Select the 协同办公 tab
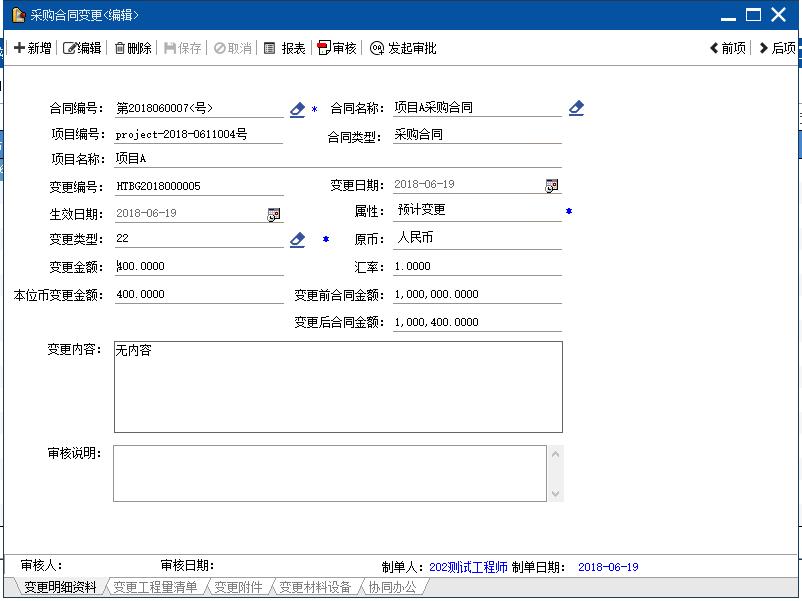 coord(392,588)
